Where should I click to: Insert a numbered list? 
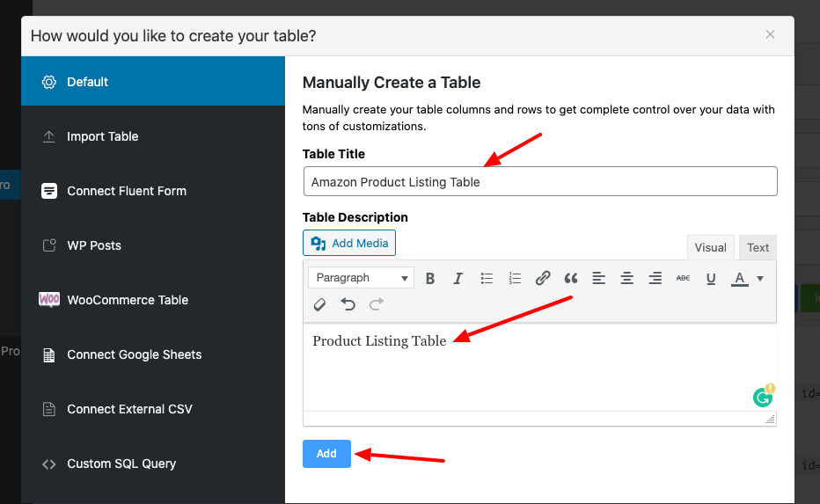(x=515, y=278)
